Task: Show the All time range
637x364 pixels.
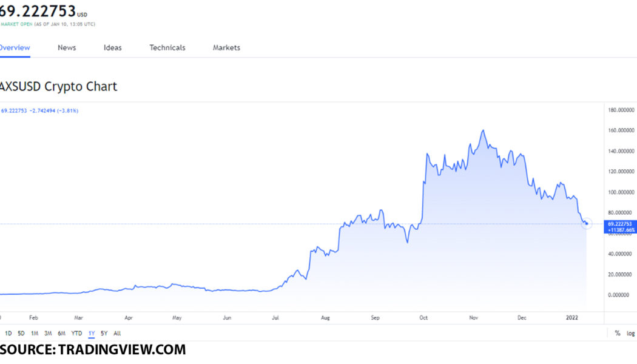Action: pos(117,333)
